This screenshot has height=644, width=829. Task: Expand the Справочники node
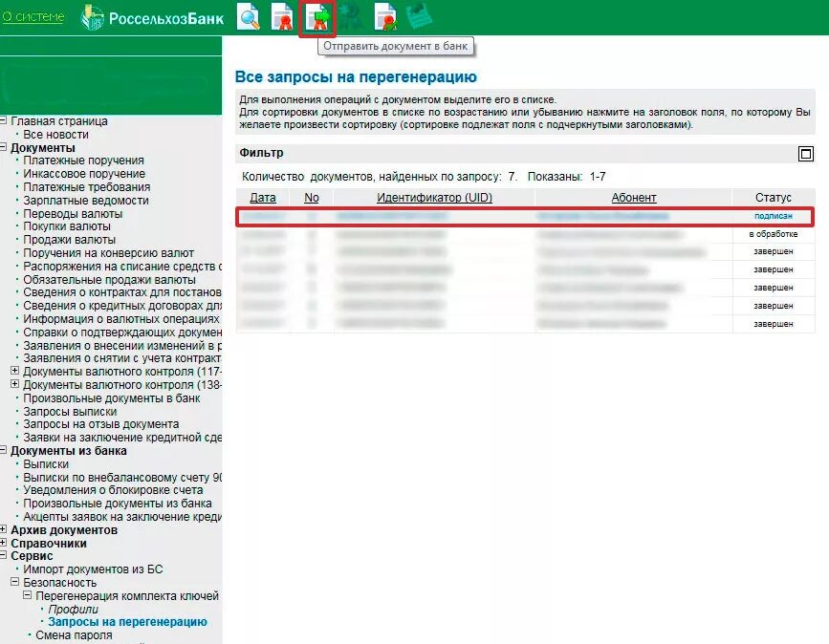click(3, 542)
